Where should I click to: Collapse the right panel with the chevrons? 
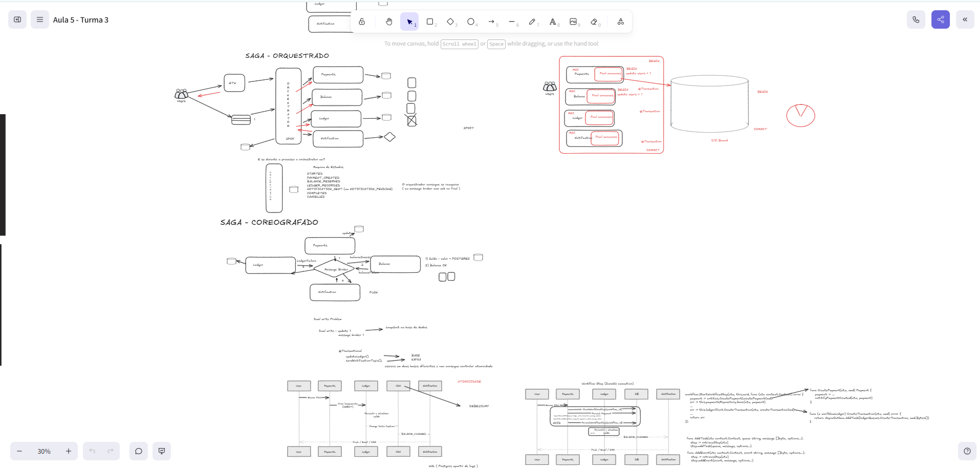pyautogui.click(x=965, y=19)
